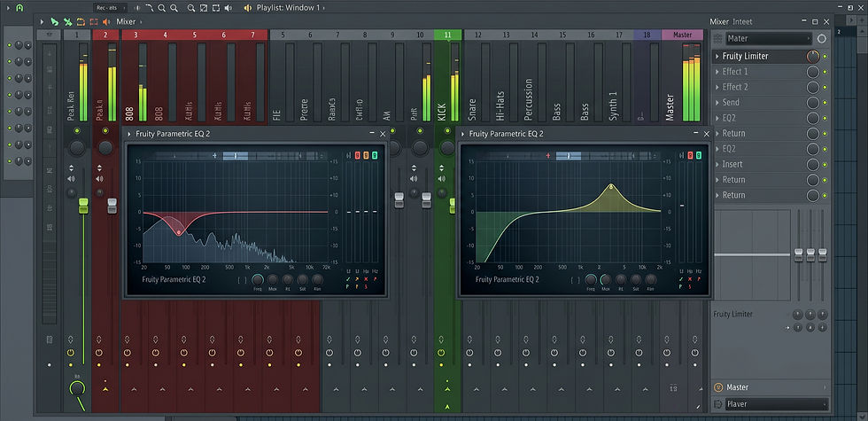The image size is (868, 421).
Task: Click the left EQ spectrum graph area
Action: pyautogui.click(x=236, y=212)
